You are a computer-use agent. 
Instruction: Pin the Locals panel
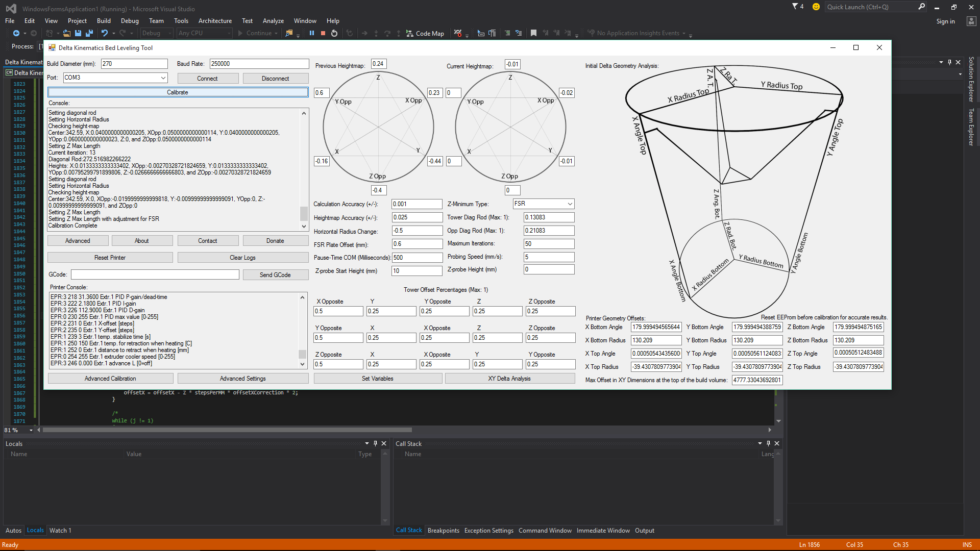[375, 443]
